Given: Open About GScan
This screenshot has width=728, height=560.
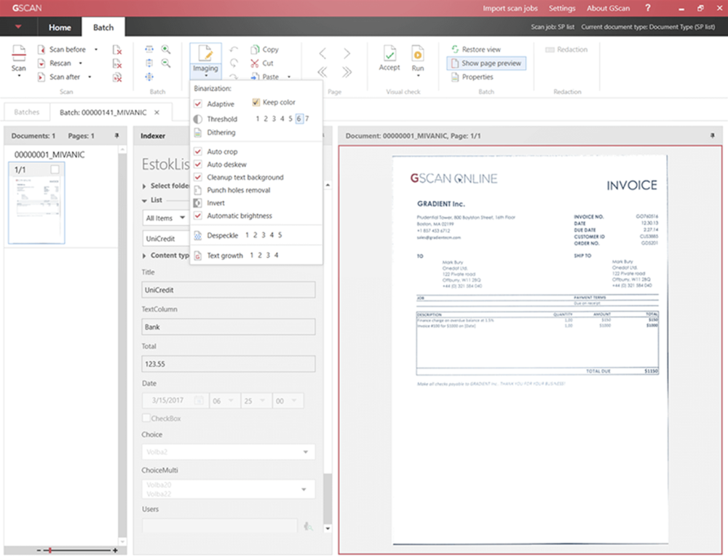Looking at the screenshot, I should click(x=608, y=8).
